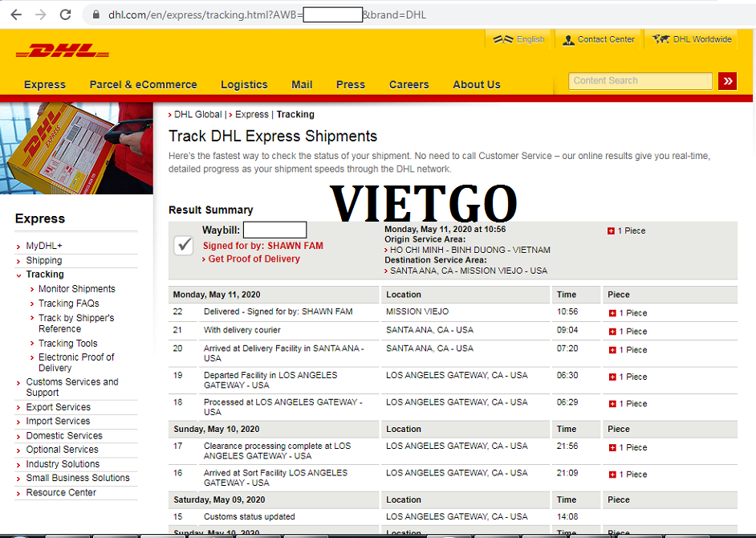
Task: Open Shipping in the sidebar
Action: [44, 260]
